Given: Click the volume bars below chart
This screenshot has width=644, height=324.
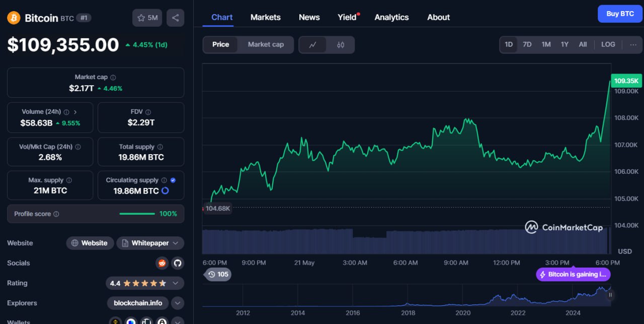Looking at the screenshot, I should tap(406, 241).
